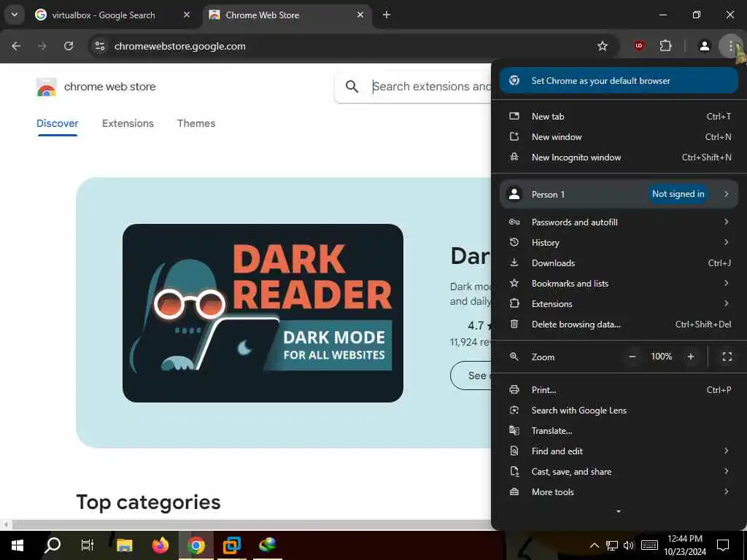Expand Passwords and autofill submenu

click(x=619, y=222)
